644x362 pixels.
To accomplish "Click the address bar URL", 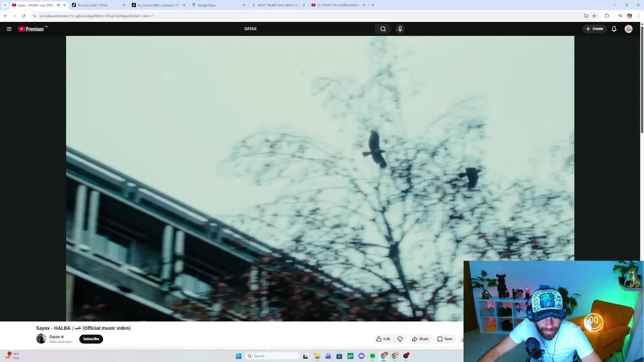I will coord(97,16).
